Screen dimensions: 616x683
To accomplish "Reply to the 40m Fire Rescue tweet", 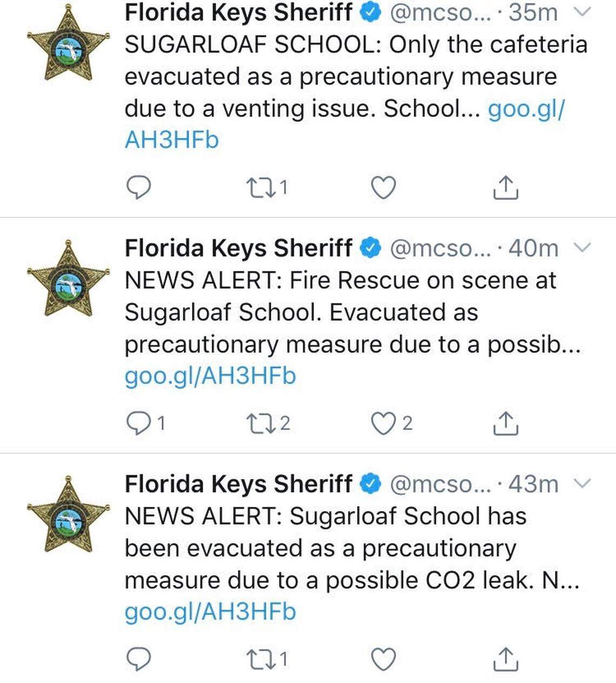I will coord(138,423).
